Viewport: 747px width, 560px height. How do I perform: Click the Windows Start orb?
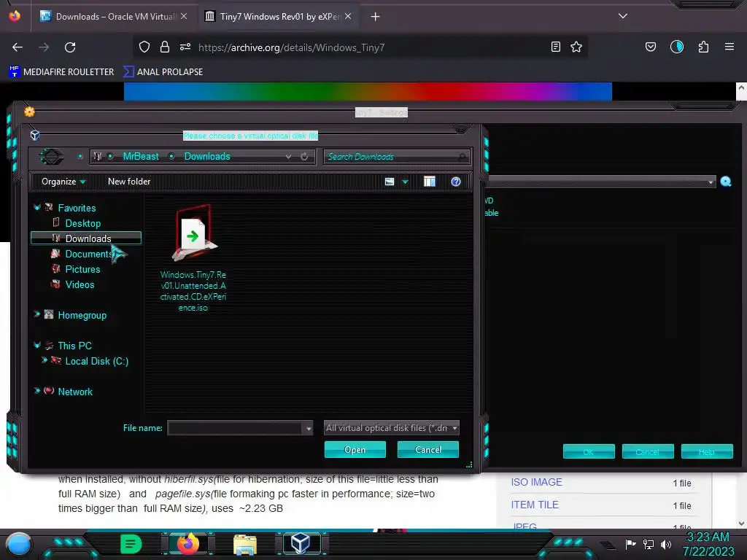19,544
